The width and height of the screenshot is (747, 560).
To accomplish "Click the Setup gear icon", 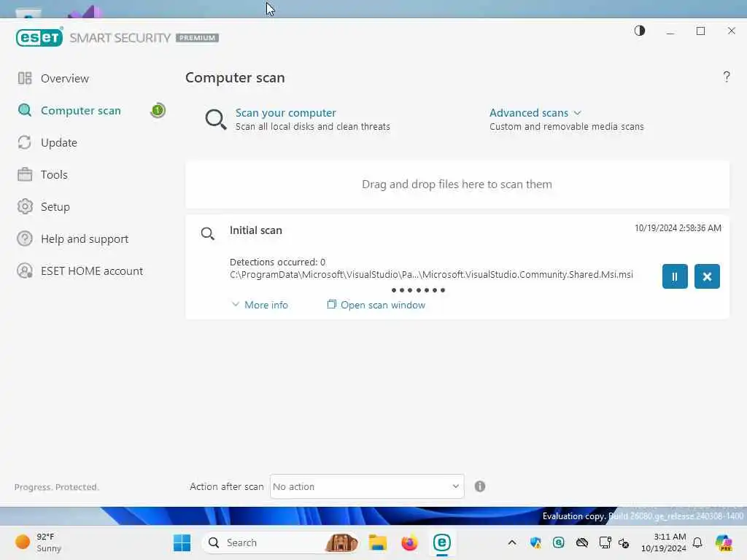I will (x=25, y=206).
